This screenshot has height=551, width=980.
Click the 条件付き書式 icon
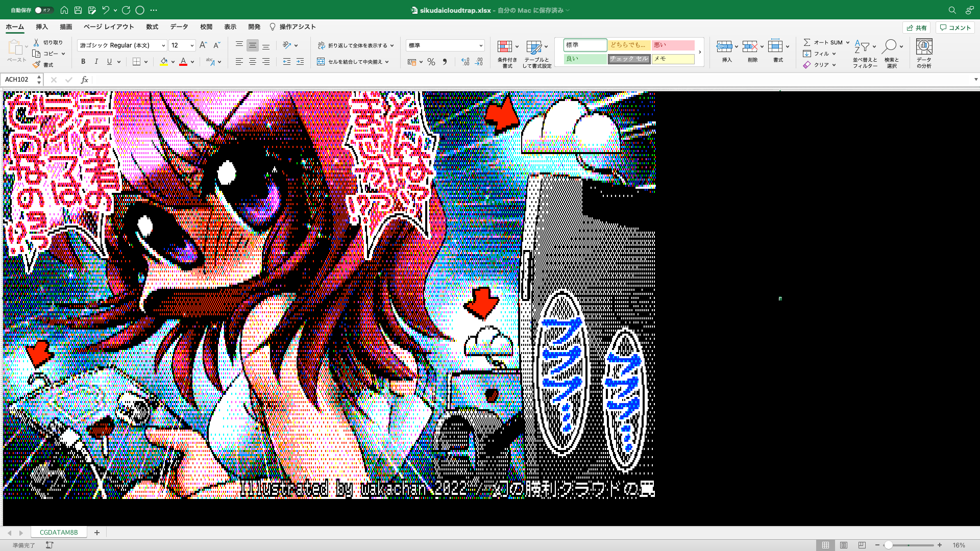[505, 46]
